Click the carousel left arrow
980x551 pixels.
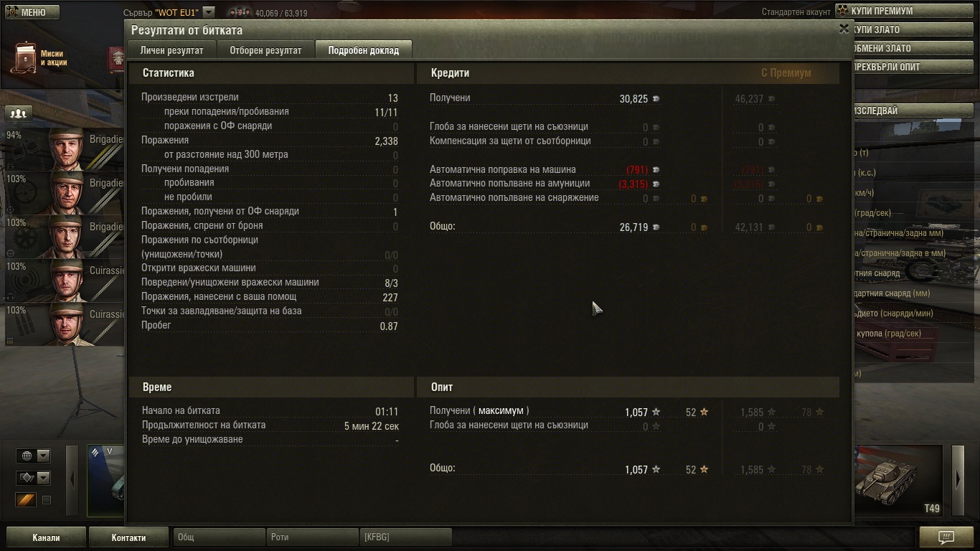coord(72,479)
